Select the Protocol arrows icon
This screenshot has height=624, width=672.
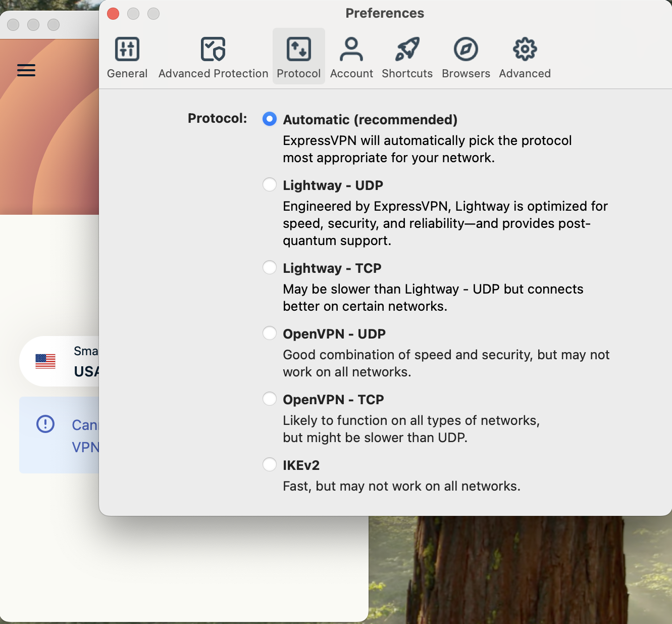click(x=299, y=50)
